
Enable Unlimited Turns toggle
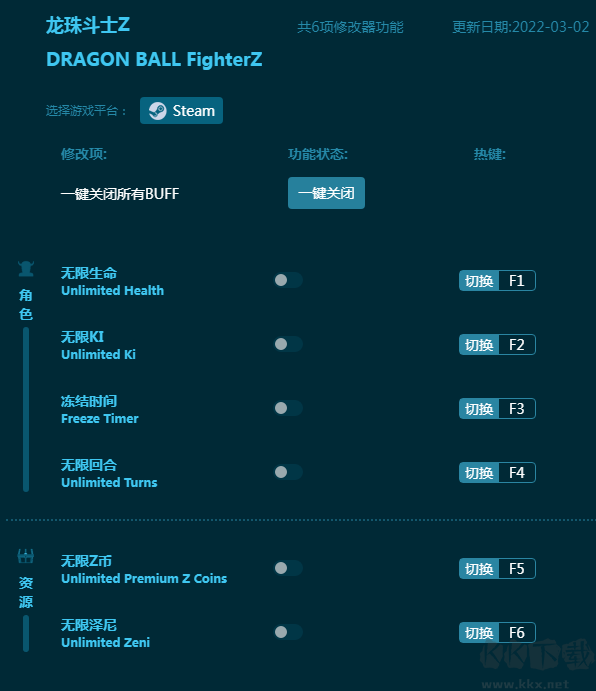click(x=288, y=472)
